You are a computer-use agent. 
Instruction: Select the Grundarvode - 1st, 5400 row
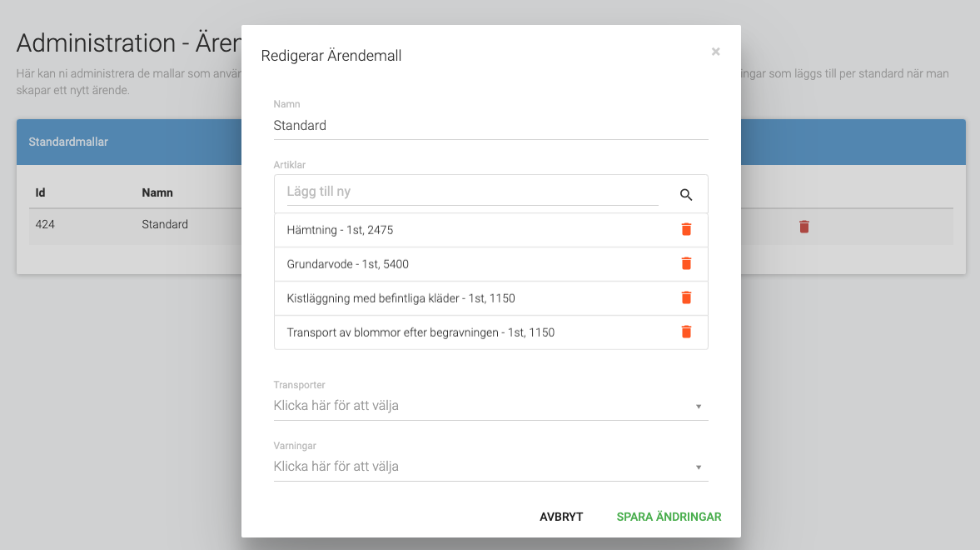(x=490, y=264)
